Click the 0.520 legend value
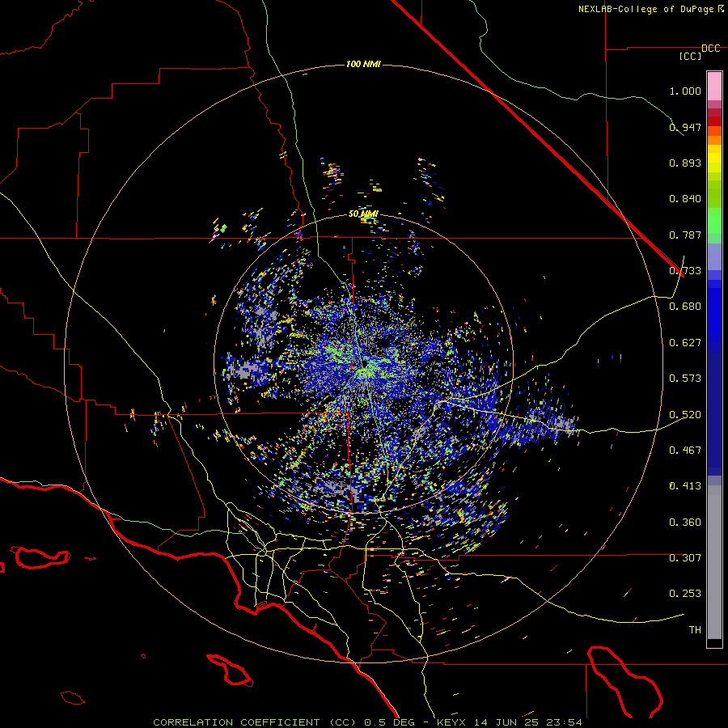 click(x=685, y=415)
